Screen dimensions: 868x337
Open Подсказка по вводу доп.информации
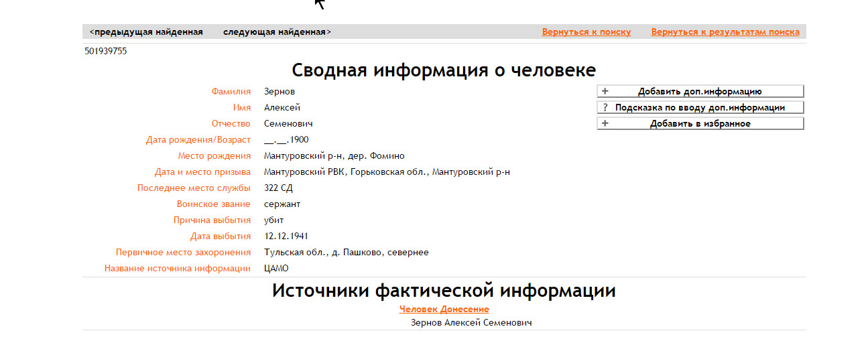700,108
